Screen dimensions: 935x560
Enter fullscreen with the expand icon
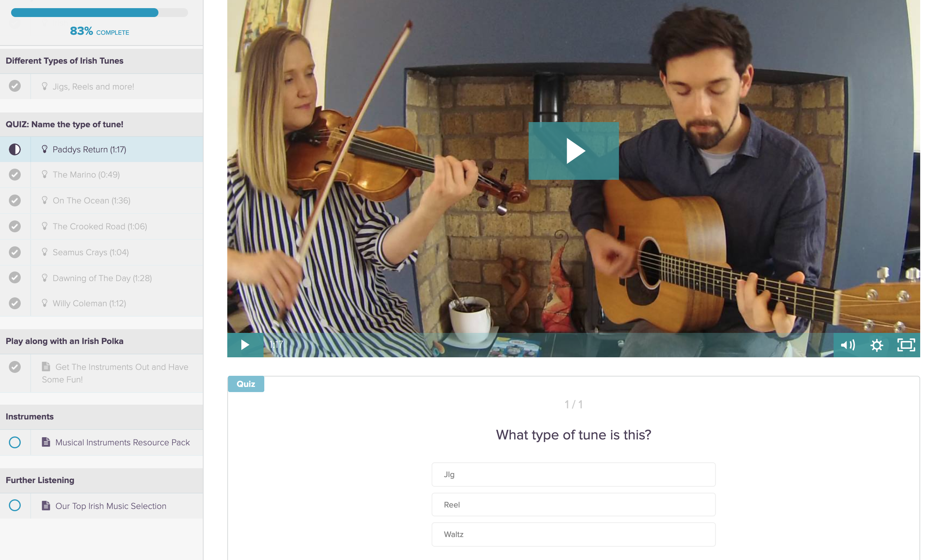pyautogui.click(x=905, y=345)
